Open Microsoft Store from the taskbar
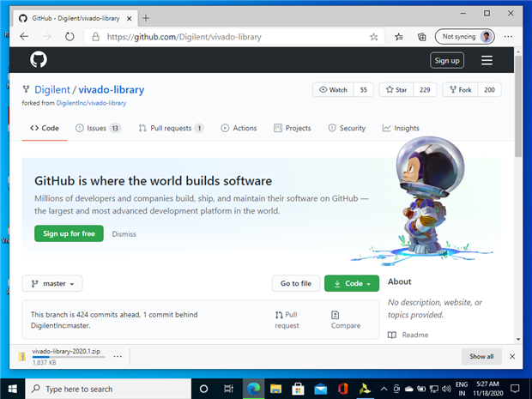This screenshot has width=532, height=399. click(298, 389)
